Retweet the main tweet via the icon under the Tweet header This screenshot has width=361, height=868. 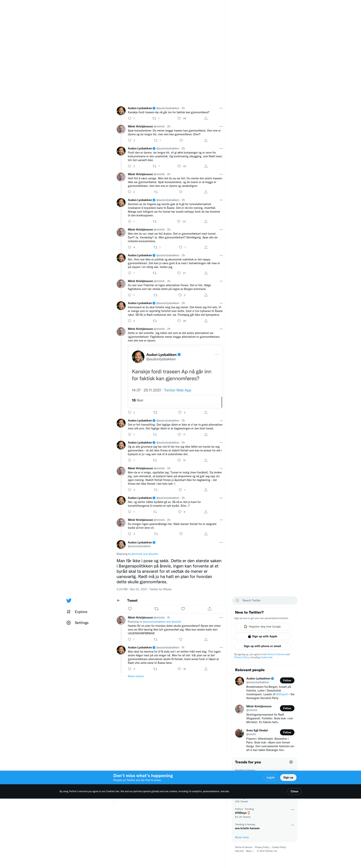pyautogui.click(x=156, y=609)
